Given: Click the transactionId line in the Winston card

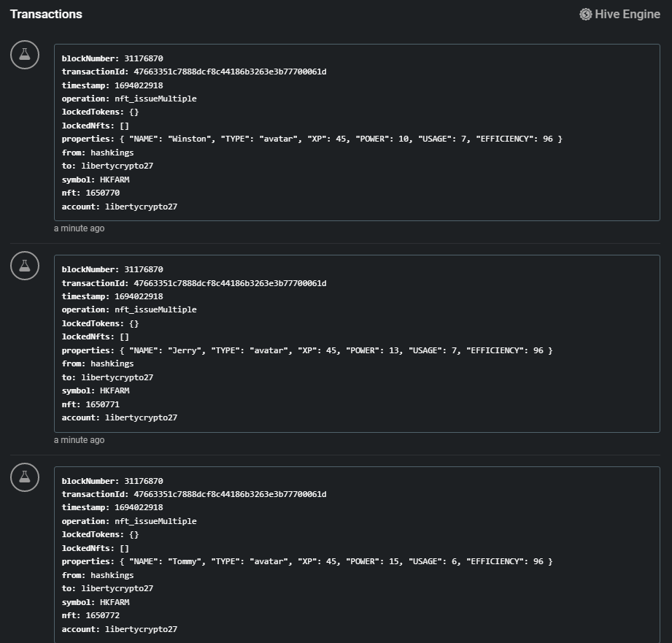Looking at the screenshot, I should [194, 72].
